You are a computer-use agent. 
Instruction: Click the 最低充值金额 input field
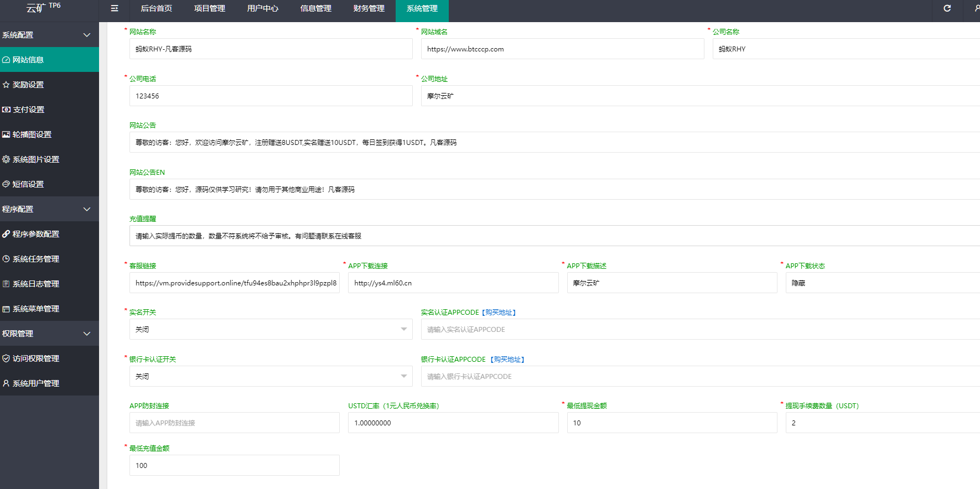coord(234,465)
